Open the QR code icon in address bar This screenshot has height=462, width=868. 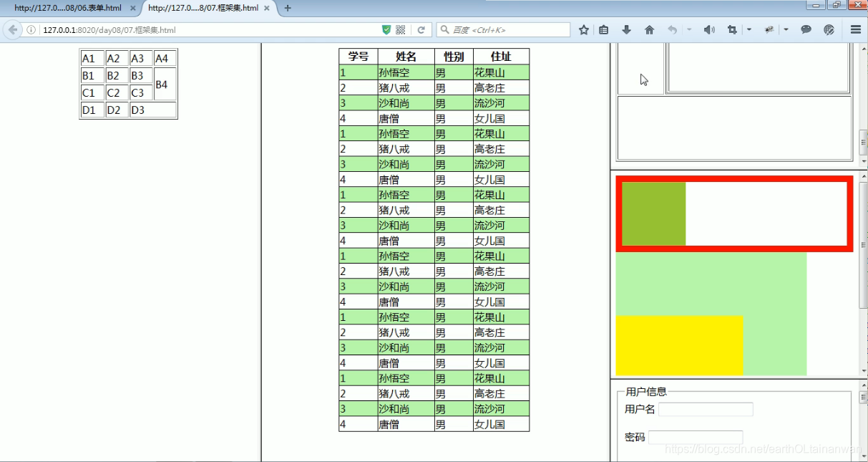[x=401, y=29]
